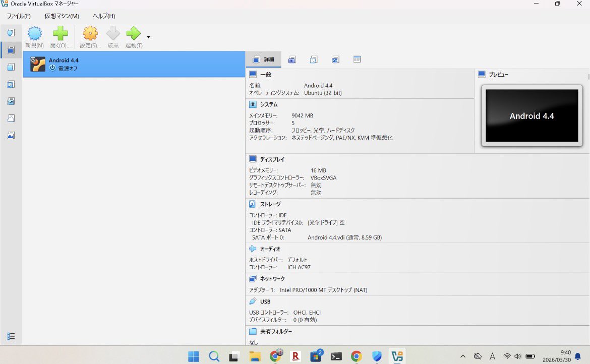590x364 pixels.
Task: Open the Media manager sidebar icon
Action: pos(11,84)
